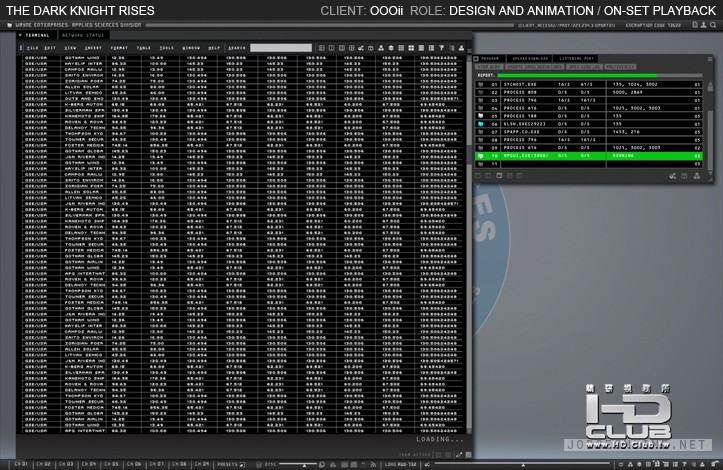The image size is (723, 470).
Task: Click the user profile icon in top header
Action: [x=704, y=25]
